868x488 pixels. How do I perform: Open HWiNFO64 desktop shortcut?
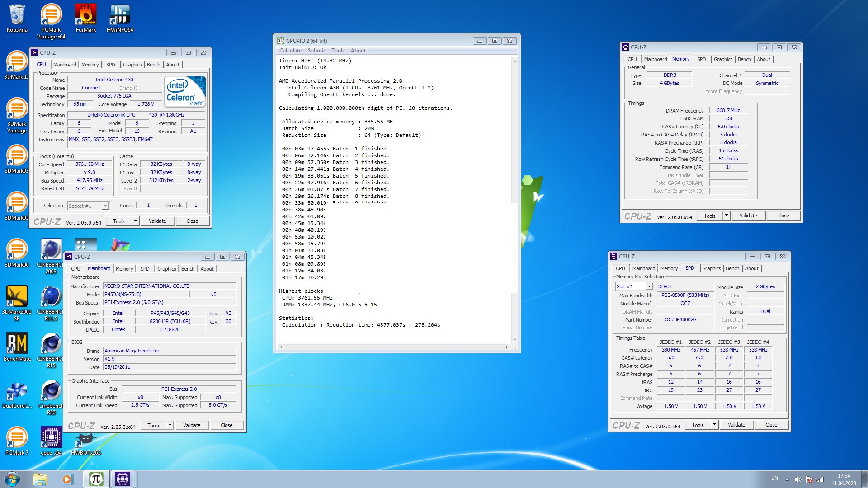pos(120,19)
